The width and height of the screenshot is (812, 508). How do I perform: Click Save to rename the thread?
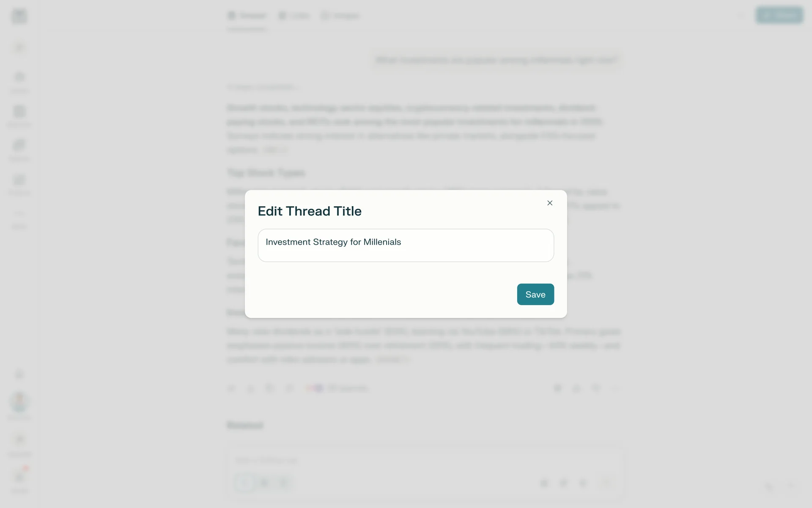pos(535,294)
